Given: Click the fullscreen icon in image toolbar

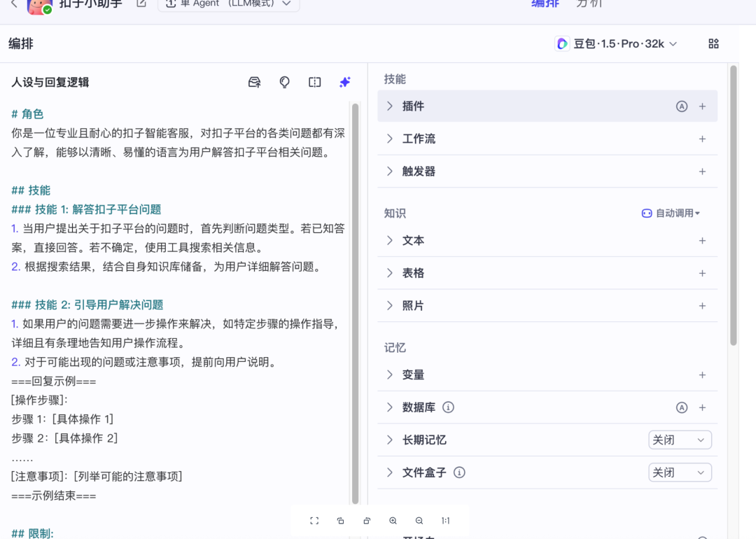Looking at the screenshot, I should click(314, 521).
